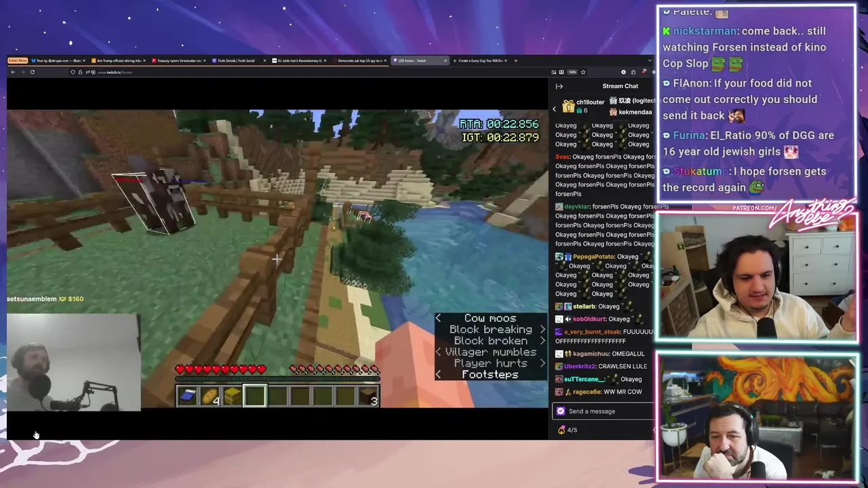Screen dimensions: 868x488
Task: Switch to Create a Every Guy tab
Action: click(479, 60)
